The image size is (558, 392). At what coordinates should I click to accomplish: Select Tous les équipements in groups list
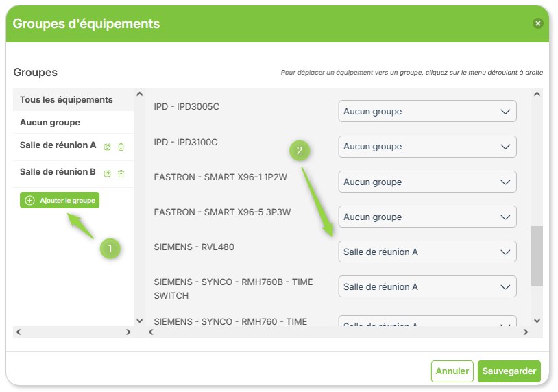pos(73,99)
